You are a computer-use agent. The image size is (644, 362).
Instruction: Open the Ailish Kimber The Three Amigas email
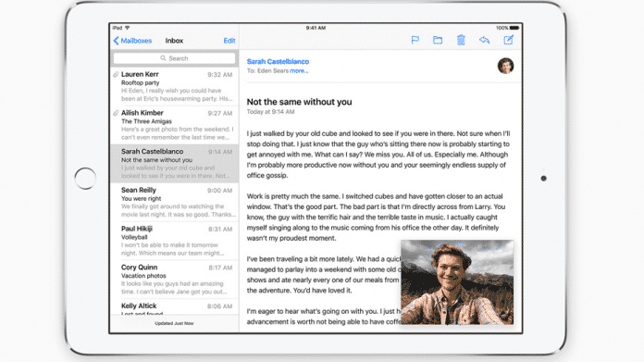point(175,125)
